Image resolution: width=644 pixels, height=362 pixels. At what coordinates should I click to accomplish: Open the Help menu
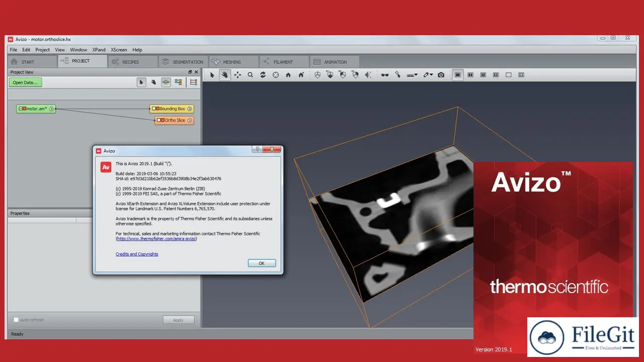137,50
